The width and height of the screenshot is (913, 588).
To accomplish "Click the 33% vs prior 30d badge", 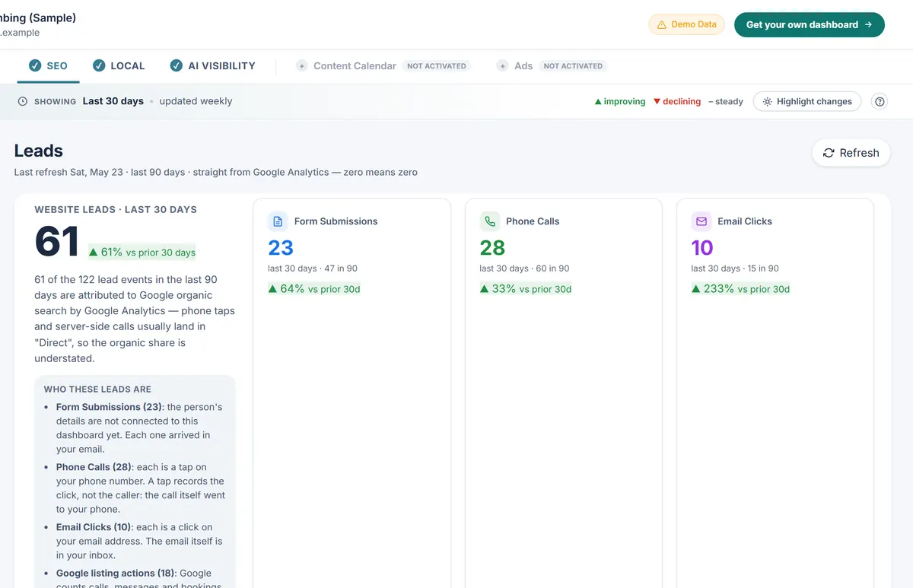I will point(526,289).
